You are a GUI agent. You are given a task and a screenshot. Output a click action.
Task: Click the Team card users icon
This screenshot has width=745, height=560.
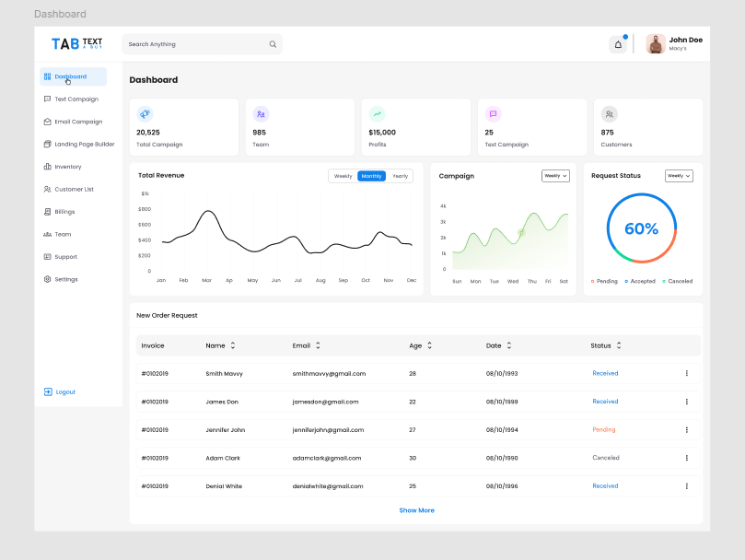(261, 114)
